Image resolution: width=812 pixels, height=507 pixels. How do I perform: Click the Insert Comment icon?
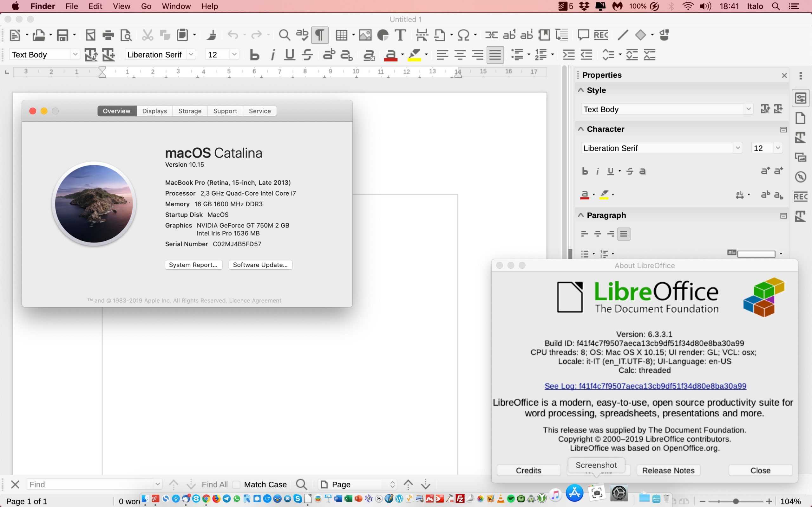click(583, 35)
